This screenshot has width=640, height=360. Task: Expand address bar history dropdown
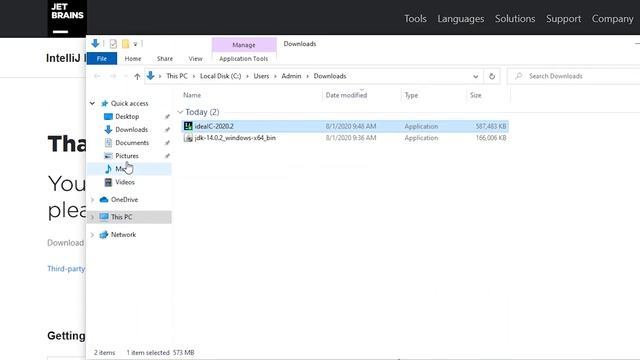pos(476,76)
